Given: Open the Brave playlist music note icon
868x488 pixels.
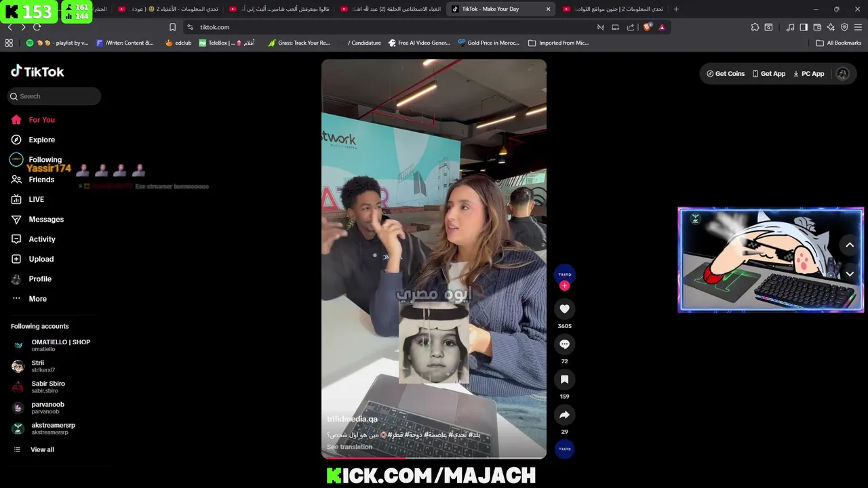Looking at the screenshot, I should coord(790,27).
